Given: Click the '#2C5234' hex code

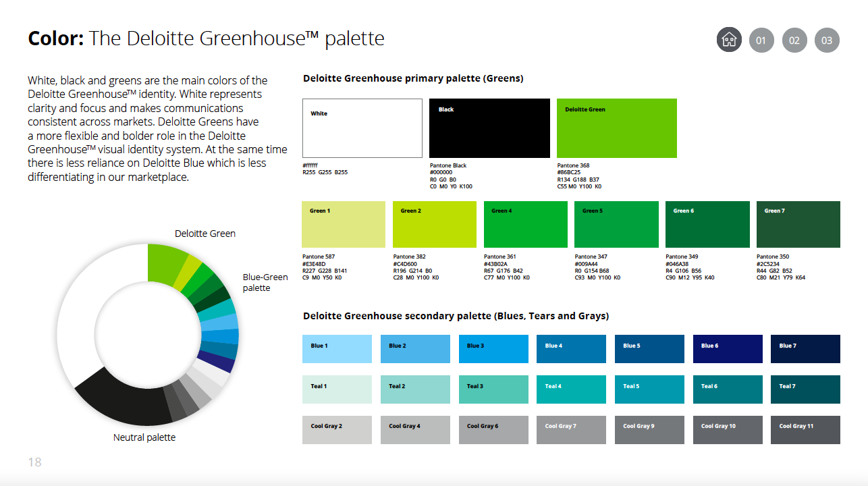Looking at the screenshot, I should coord(769,264).
